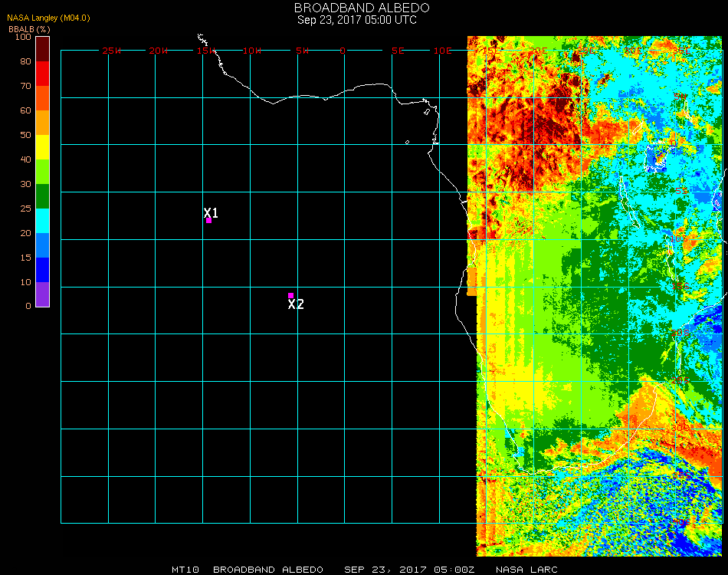Click the BROADBAND ALBEDO title
728x575 pixels.
tap(357, 8)
